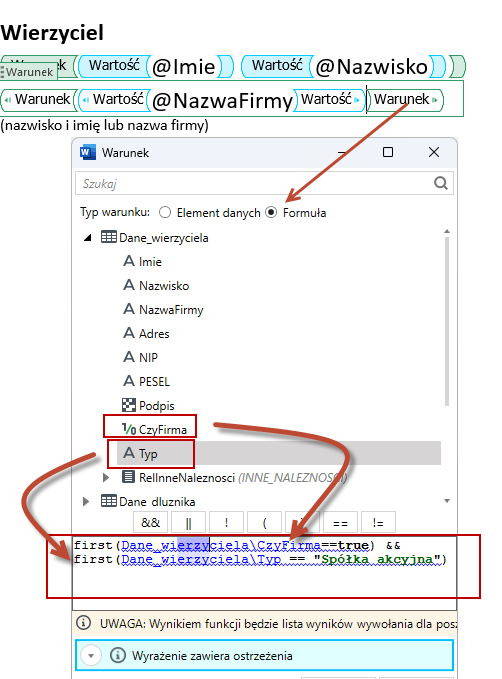The height and width of the screenshot is (679, 502).
Task: Select the Adres field in tree
Action: [154, 333]
